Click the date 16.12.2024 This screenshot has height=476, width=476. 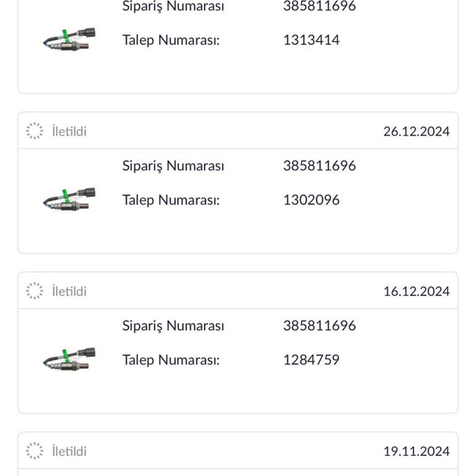point(416,291)
